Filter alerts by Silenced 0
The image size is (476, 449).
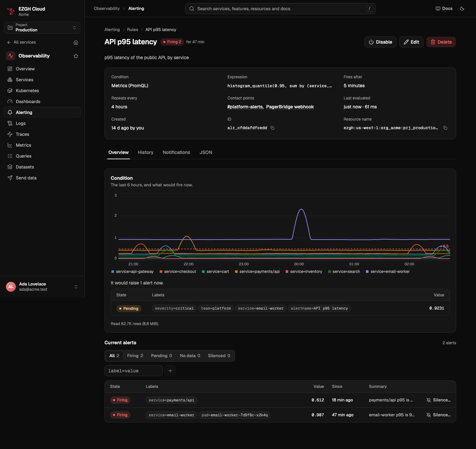click(219, 356)
